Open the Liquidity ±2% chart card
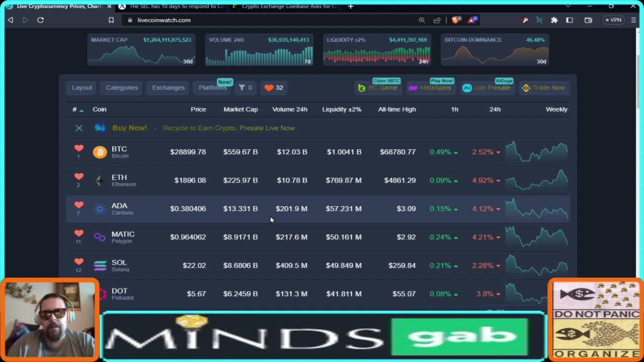Screen dimensions: 644x362 377,50
